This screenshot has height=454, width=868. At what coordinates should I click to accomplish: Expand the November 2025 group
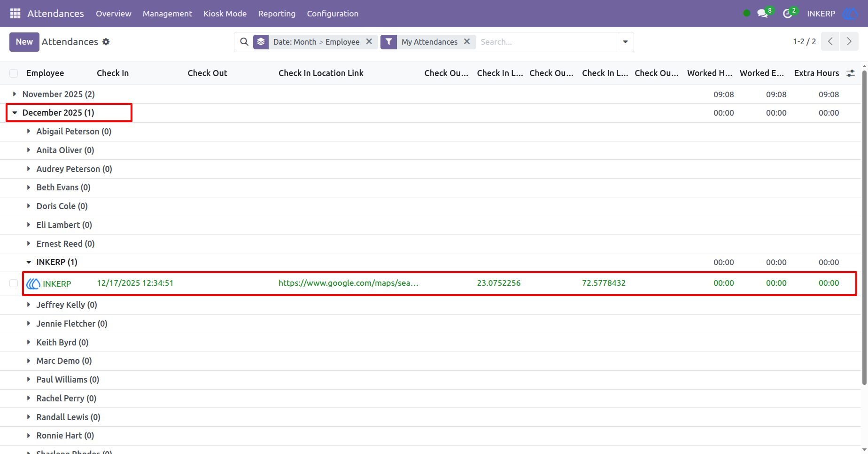click(15, 94)
